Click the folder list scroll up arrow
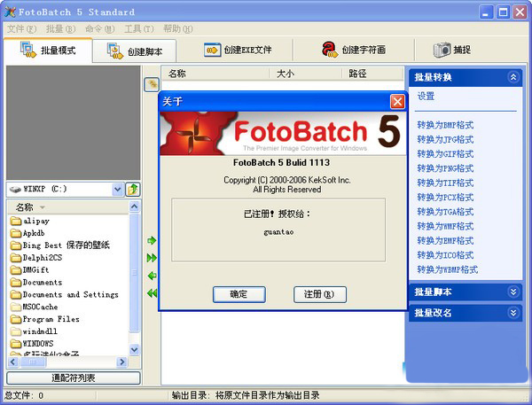 (135, 206)
